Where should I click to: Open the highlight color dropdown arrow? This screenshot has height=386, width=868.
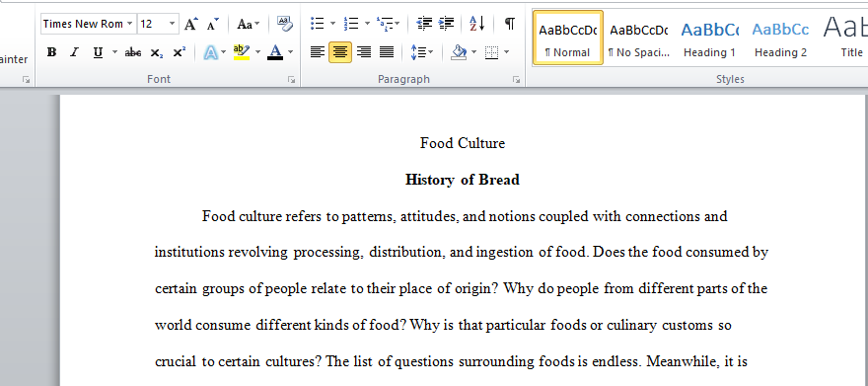pyautogui.click(x=257, y=52)
